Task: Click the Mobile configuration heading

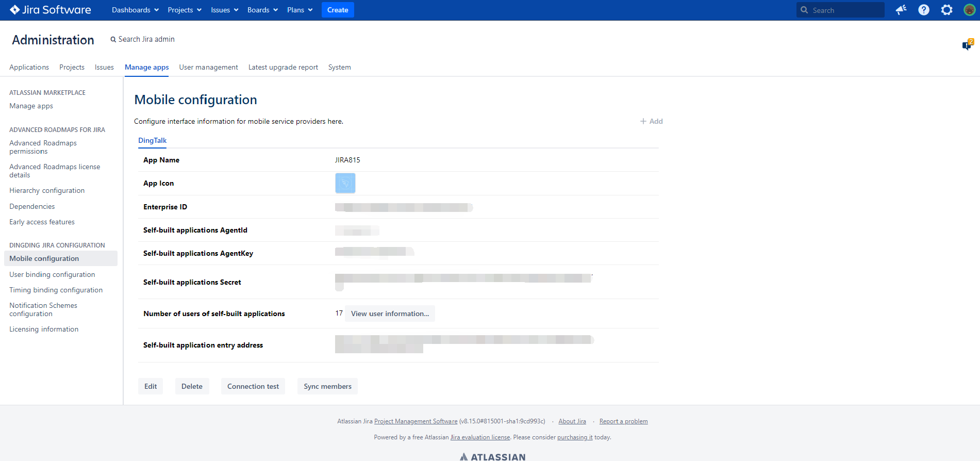Action: coord(195,100)
